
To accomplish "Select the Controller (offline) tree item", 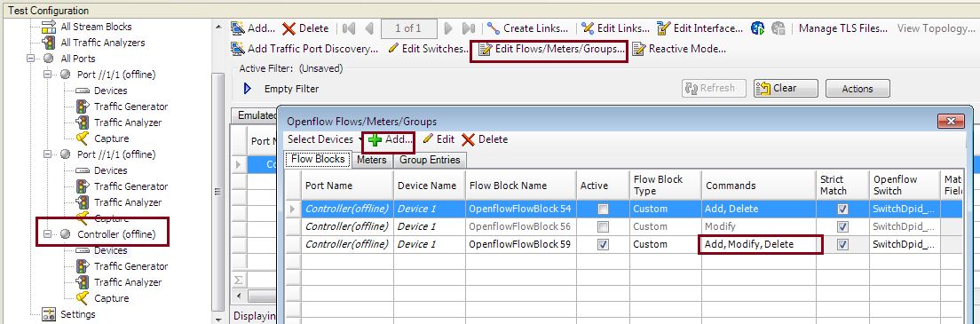I will [116, 235].
